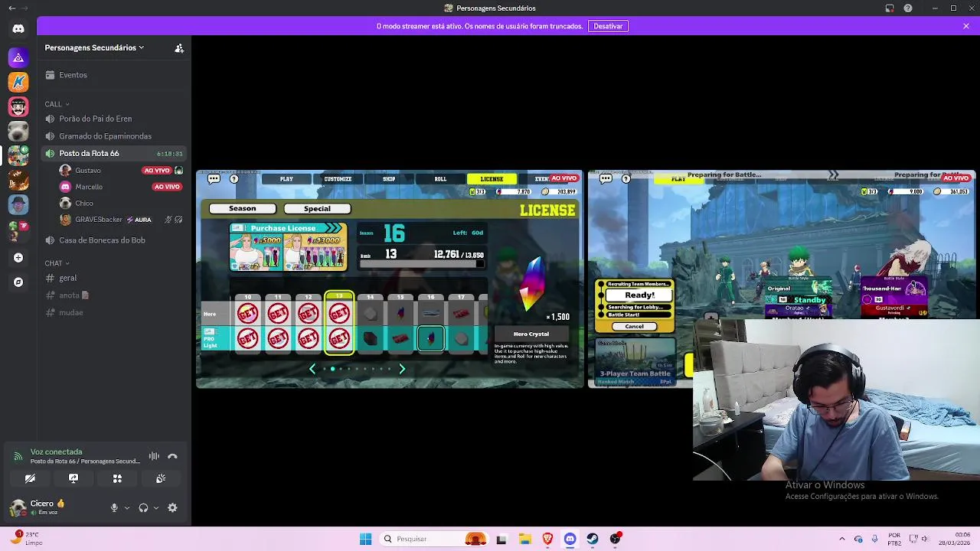980x551 pixels.
Task: Select user Gustavo in voice channel
Action: click(121, 170)
